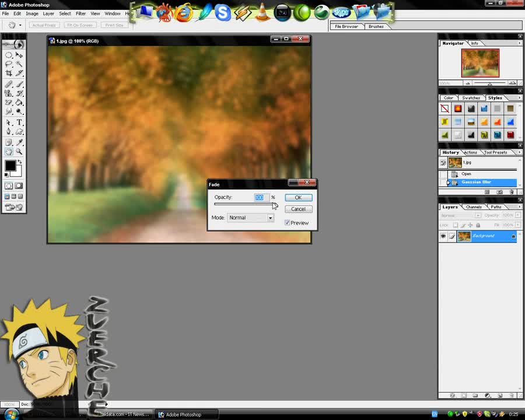
Task: Click Cancel in the Fade dialog
Action: [298, 209]
